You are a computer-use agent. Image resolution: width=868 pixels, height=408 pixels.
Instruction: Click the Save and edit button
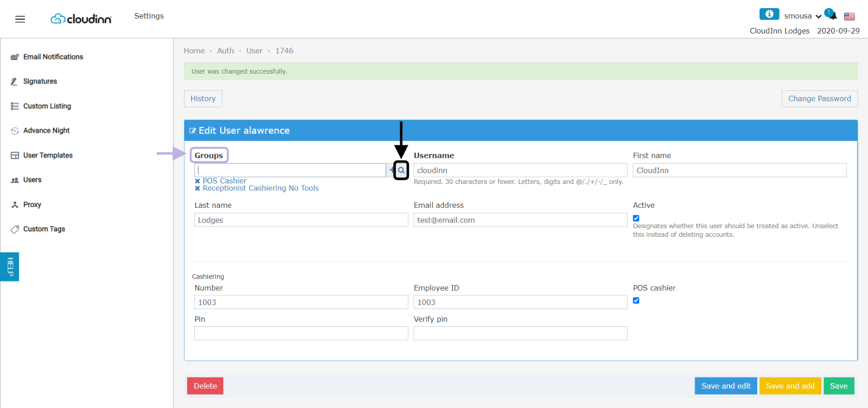(x=726, y=386)
